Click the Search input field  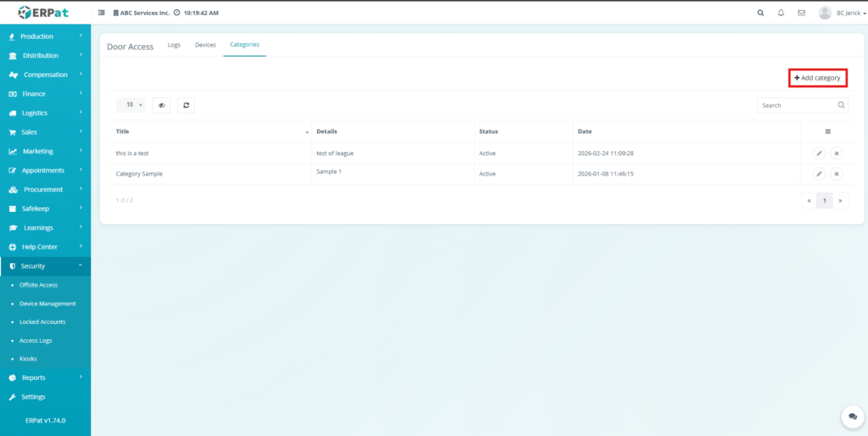pyautogui.click(x=797, y=105)
